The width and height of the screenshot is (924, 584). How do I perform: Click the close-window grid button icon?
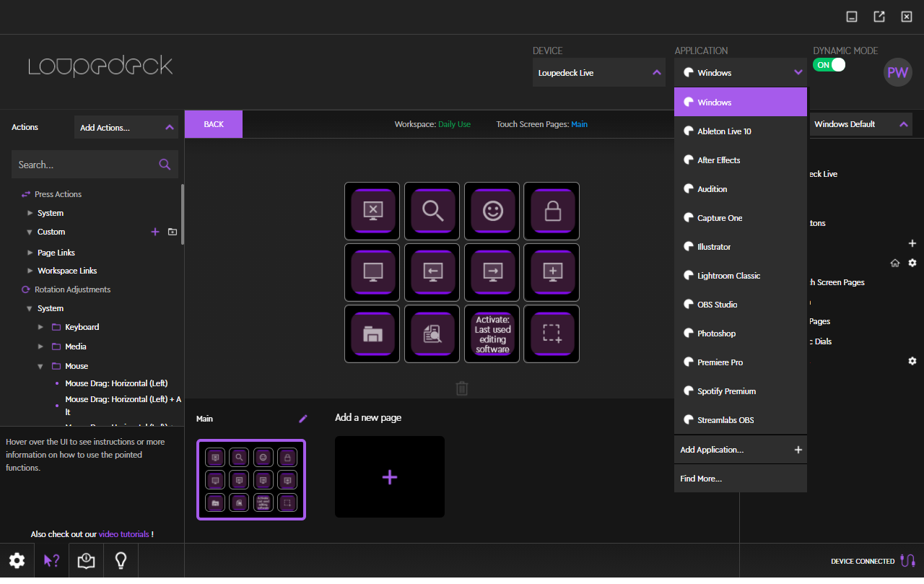click(372, 211)
